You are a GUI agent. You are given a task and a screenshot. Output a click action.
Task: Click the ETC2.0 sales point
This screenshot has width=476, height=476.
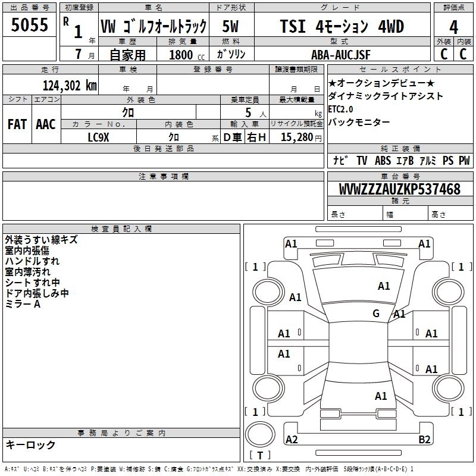pos(340,109)
